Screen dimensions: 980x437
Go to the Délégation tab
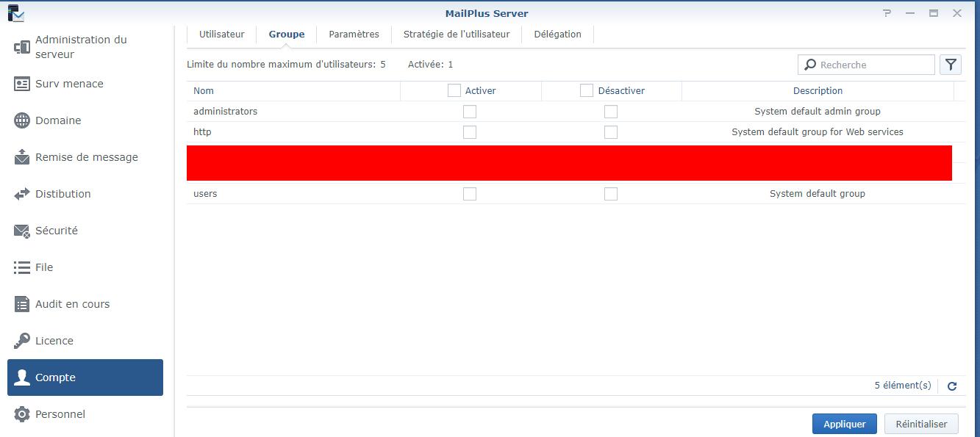point(557,35)
